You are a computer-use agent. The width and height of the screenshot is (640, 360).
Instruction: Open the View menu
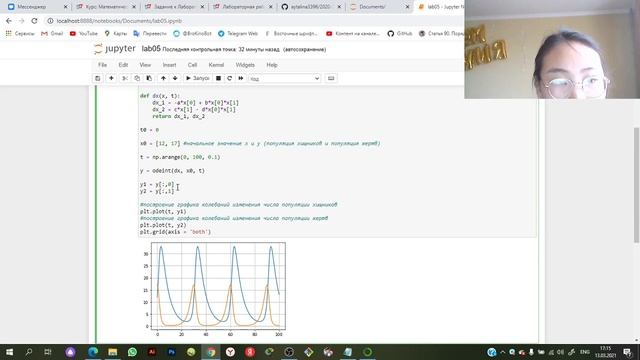point(145,65)
